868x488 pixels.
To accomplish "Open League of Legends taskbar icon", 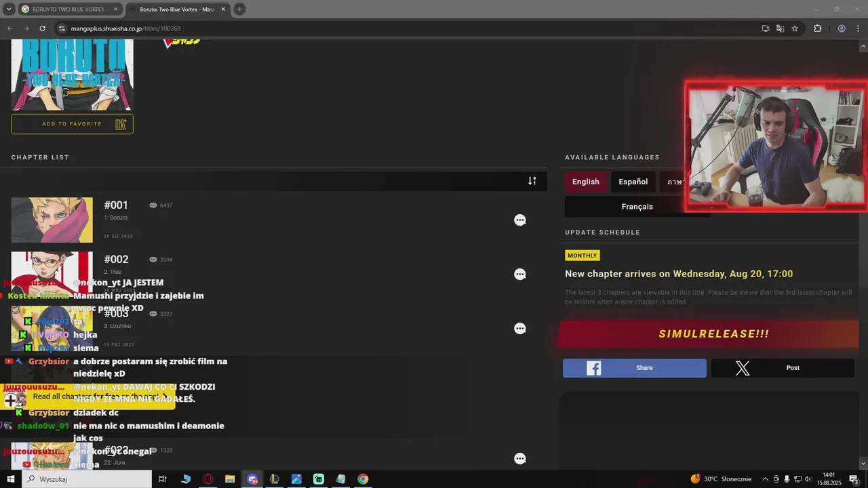I will 274,479.
